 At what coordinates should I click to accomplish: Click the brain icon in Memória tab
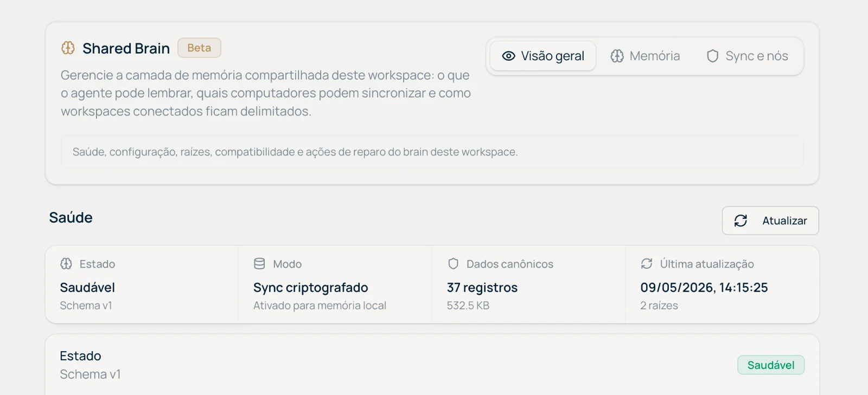pos(617,56)
